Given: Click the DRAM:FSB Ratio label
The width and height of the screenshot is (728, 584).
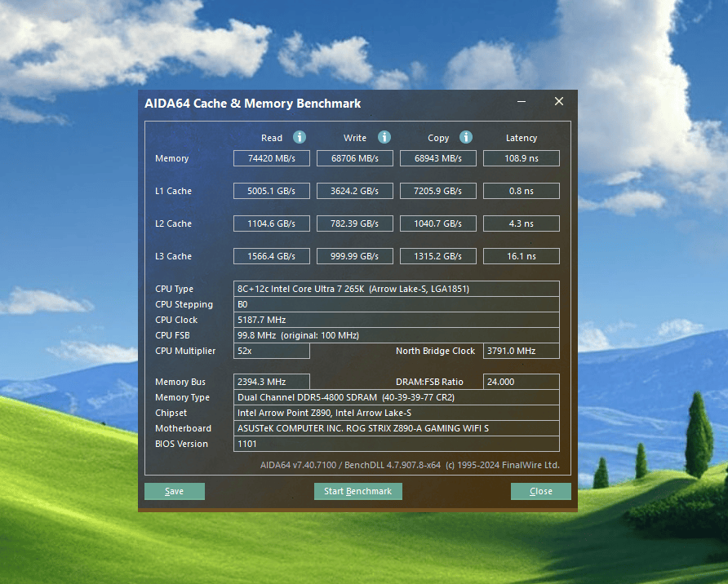Looking at the screenshot, I should coord(429,382).
